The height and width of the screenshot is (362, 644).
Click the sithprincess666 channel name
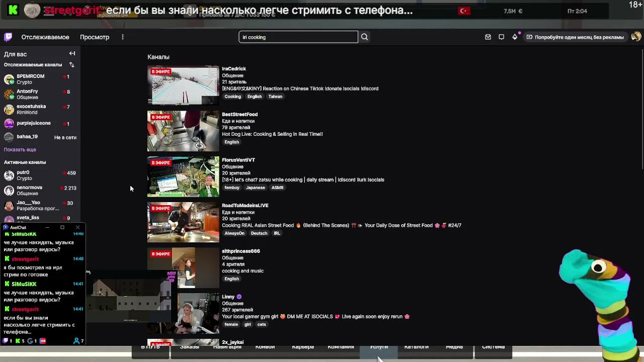coord(241,251)
